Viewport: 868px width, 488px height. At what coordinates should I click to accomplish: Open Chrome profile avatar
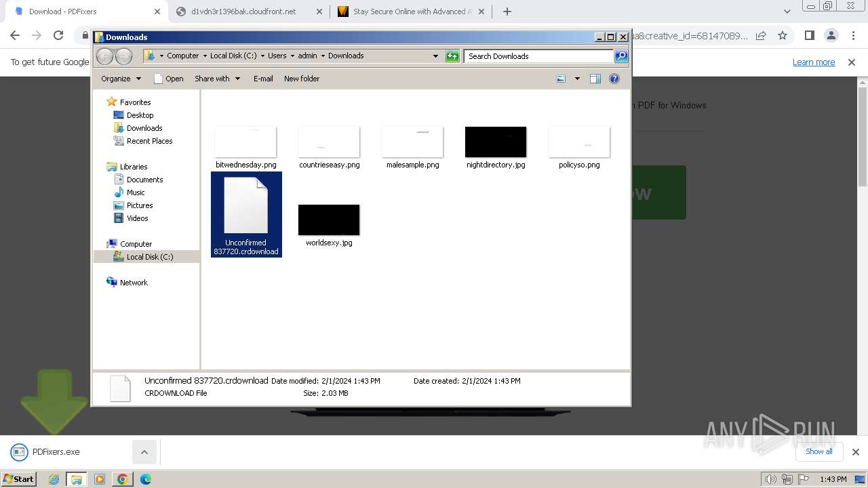point(831,35)
